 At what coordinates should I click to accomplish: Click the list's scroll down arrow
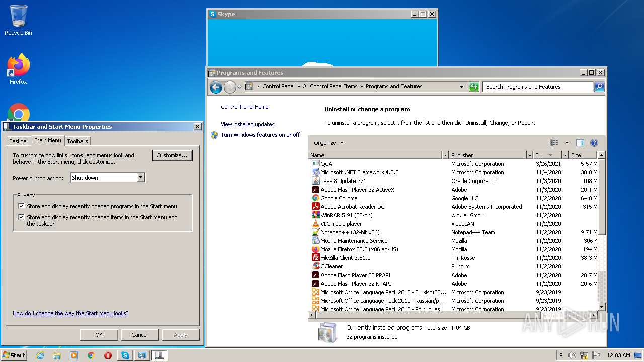tap(601, 307)
